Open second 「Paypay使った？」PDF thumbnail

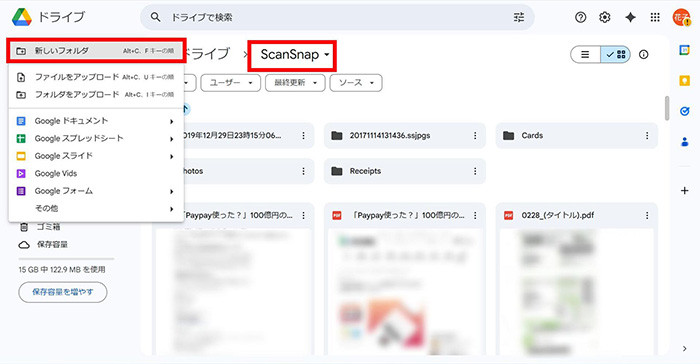tap(404, 292)
